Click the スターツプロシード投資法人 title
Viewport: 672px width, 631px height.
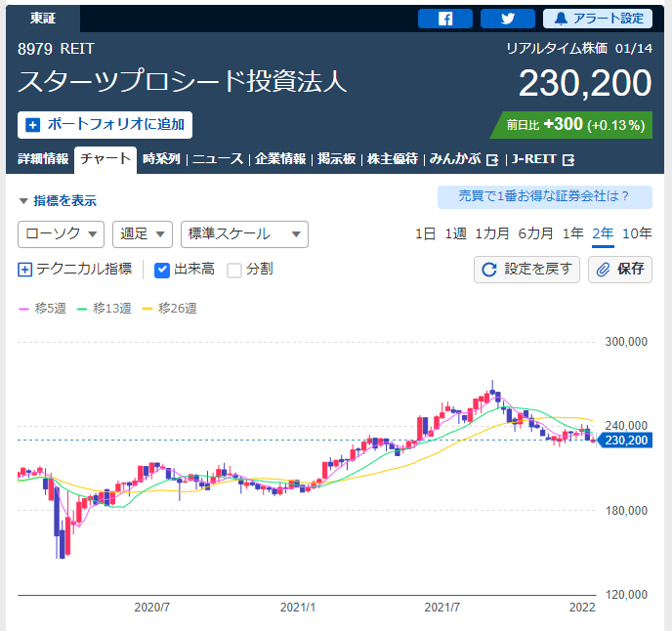pyautogui.click(x=182, y=81)
